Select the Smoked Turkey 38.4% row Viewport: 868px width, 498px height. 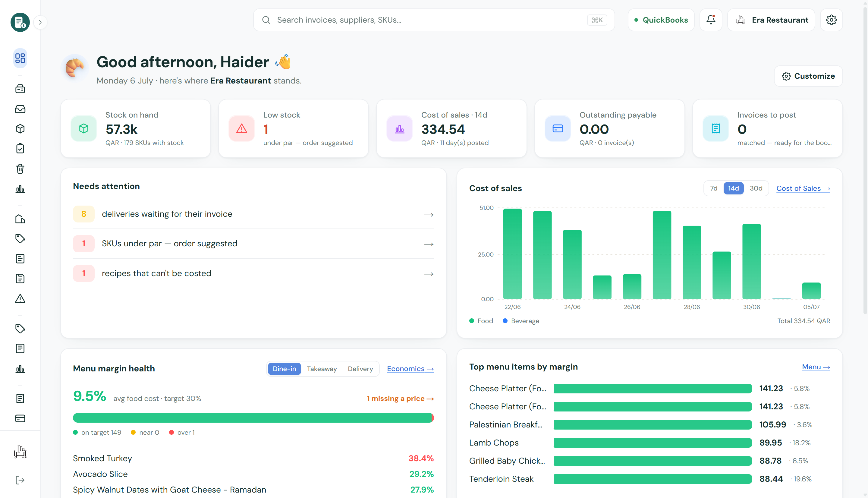click(x=253, y=458)
